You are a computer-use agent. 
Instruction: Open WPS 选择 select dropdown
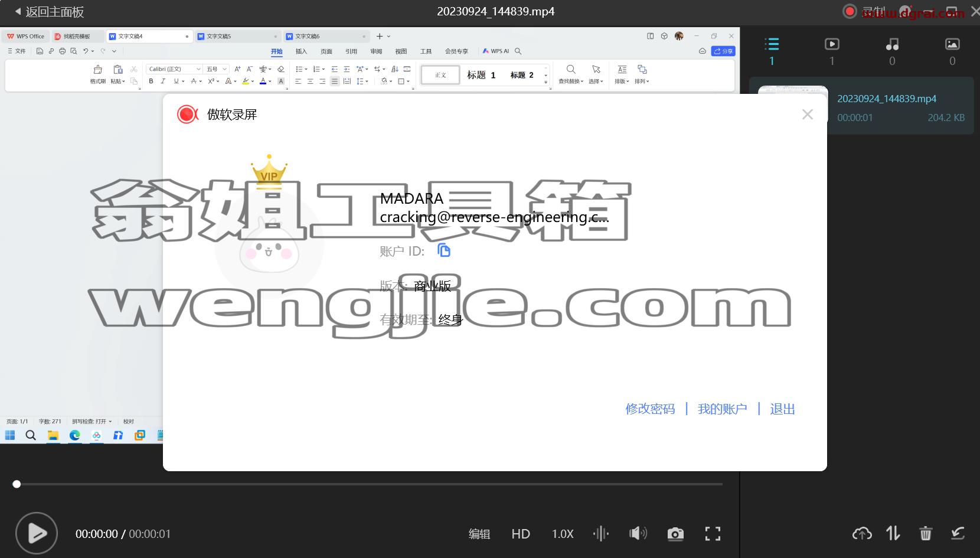[x=596, y=74]
